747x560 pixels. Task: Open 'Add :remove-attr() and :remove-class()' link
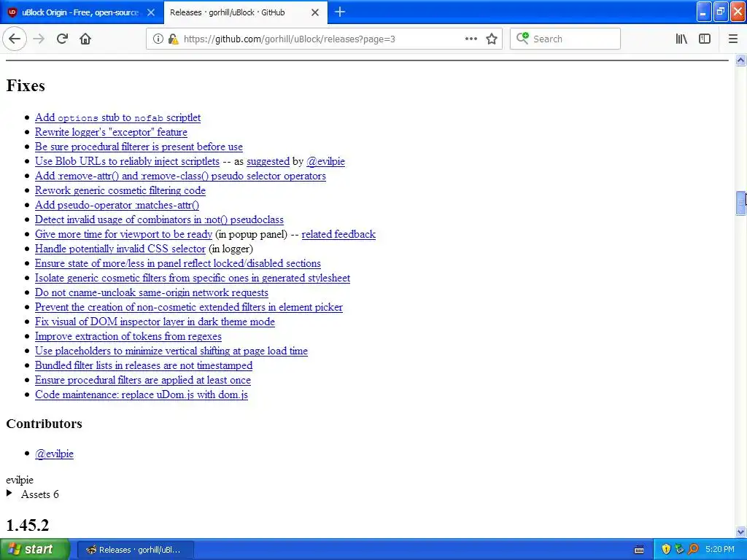[x=180, y=176]
